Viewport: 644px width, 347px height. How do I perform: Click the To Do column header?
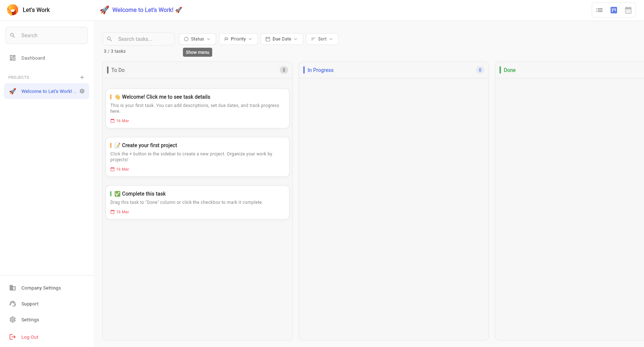click(197, 70)
